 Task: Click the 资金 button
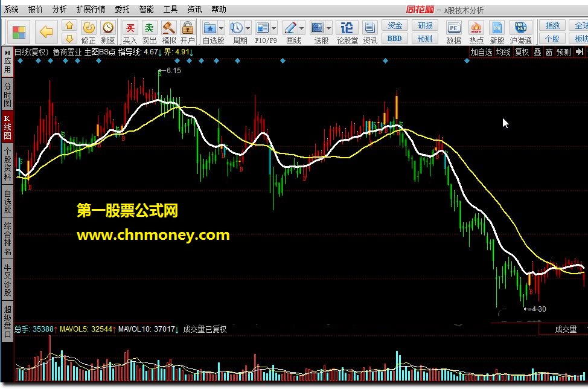(x=394, y=25)
